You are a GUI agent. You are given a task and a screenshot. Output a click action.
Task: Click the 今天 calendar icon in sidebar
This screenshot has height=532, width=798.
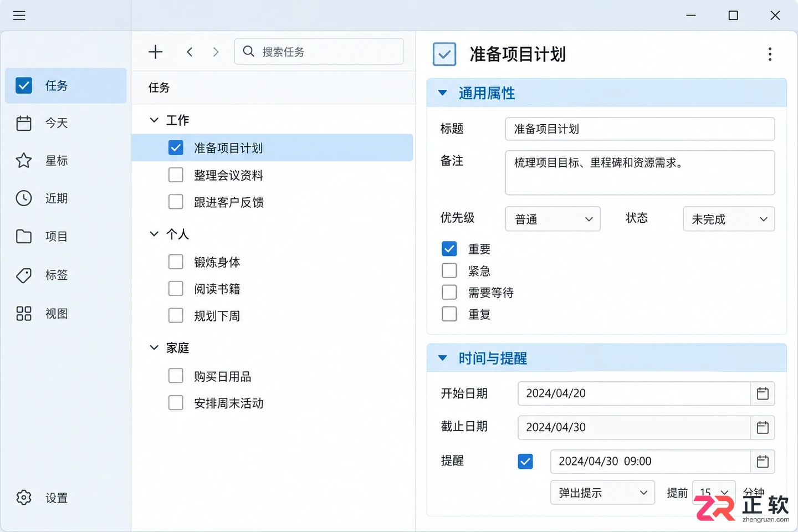[24, 123]
